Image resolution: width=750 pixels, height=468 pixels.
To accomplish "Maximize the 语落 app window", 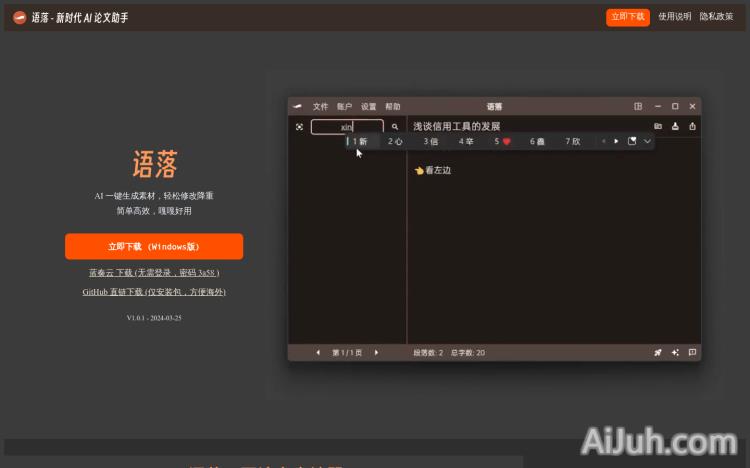I will pos(675,106).
